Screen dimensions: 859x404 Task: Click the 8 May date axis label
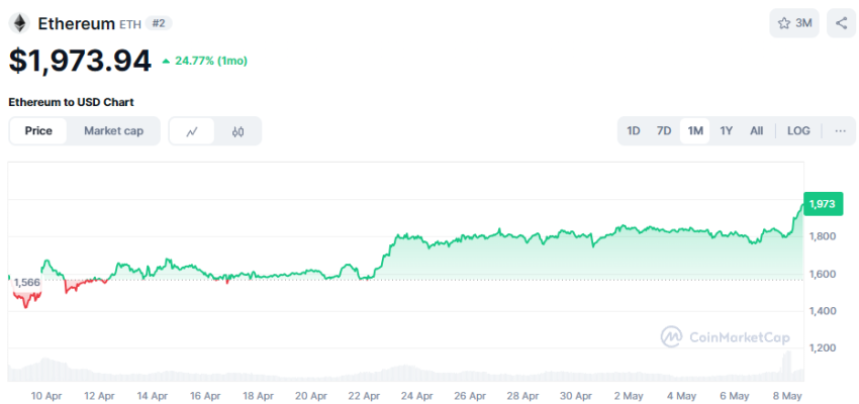(788, 396)
